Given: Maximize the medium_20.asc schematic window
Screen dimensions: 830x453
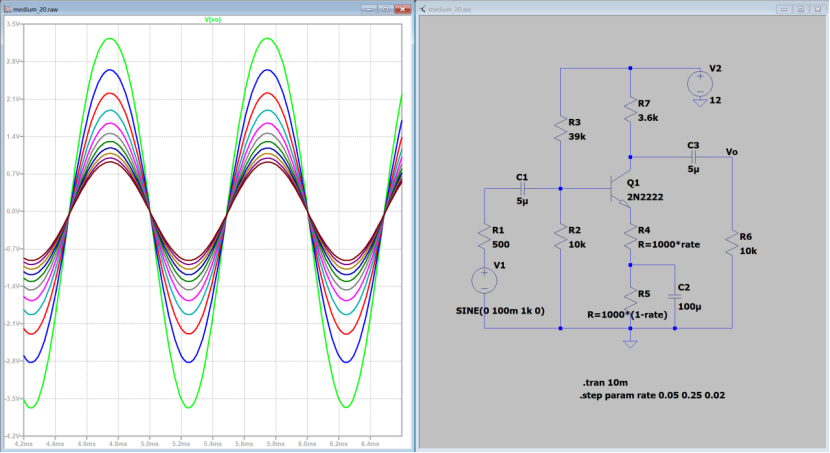Looking at the screenshot, I should (801, 9).
